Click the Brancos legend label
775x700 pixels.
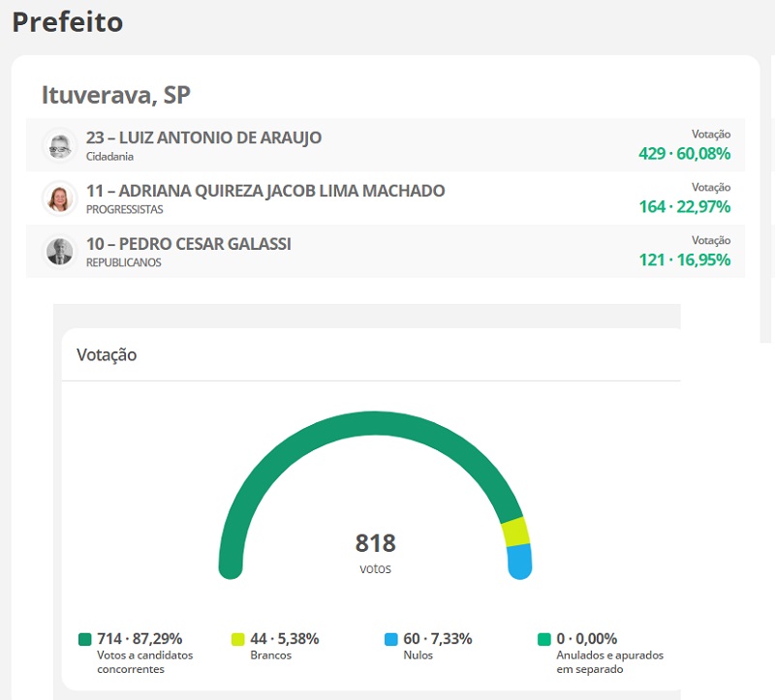[x=271, y=655]
